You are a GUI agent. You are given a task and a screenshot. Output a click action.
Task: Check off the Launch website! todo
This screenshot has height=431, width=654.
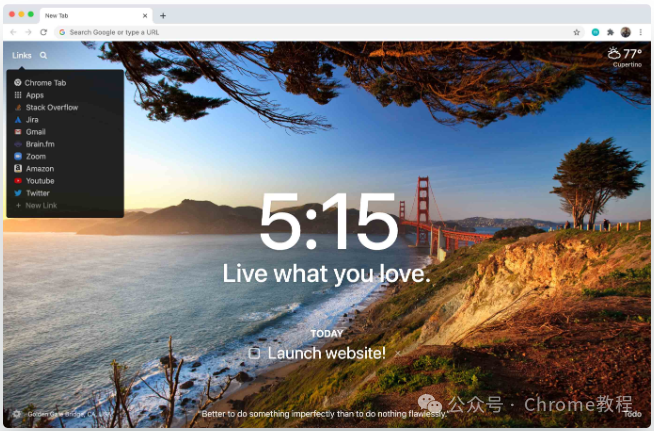[x=254, y=354]
